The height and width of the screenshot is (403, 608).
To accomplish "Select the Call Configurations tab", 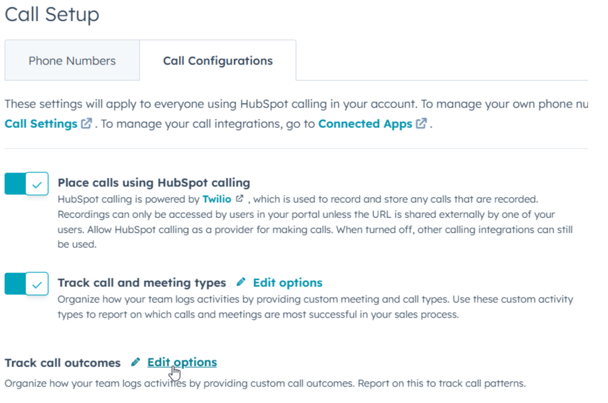I will coord(218,61).
